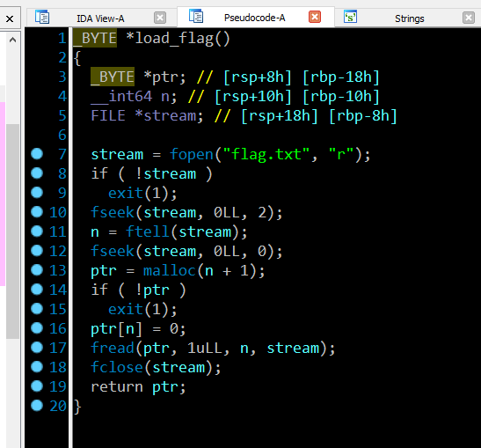The width and height of the screenshot is (481, 448).
Task: Click the [rbp-8h] comment on line 5
Action: (x=363, y=116)
